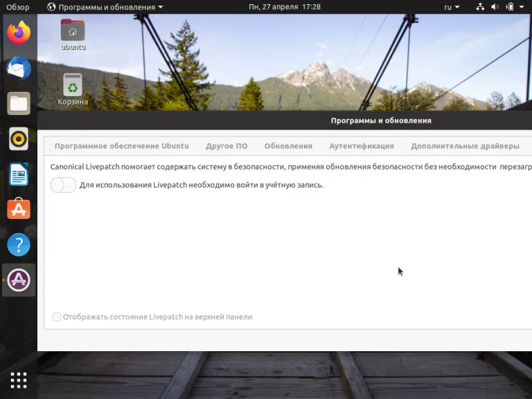
Task: Open the Обновления tab
Action: pos(288,146)
